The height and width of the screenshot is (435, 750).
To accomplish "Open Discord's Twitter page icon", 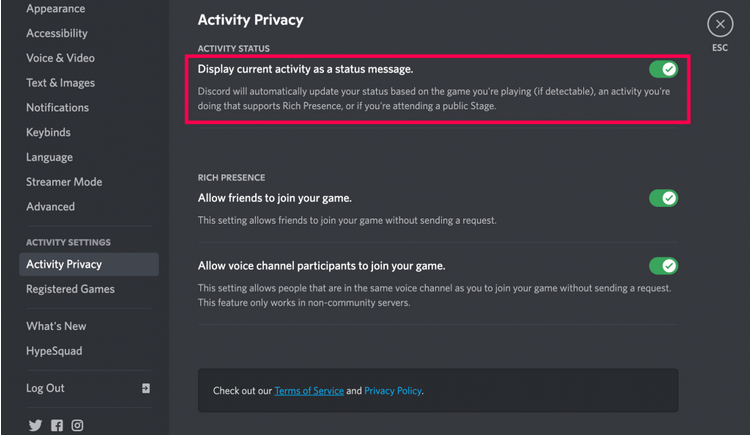I will [35, 425].
